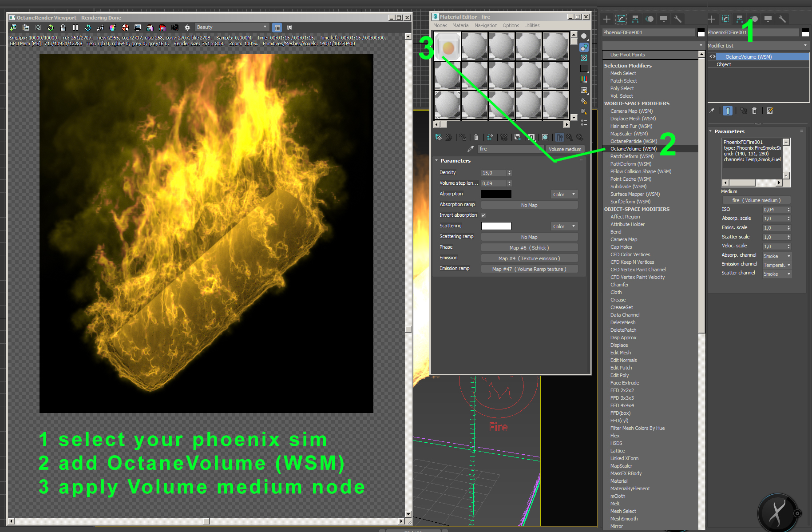
Task: Click the Video Color Check icon
Action: [584, 79]
